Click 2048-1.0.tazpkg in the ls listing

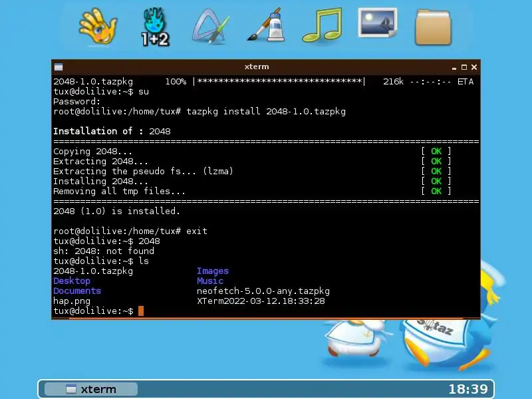click(x=93, y=271)
